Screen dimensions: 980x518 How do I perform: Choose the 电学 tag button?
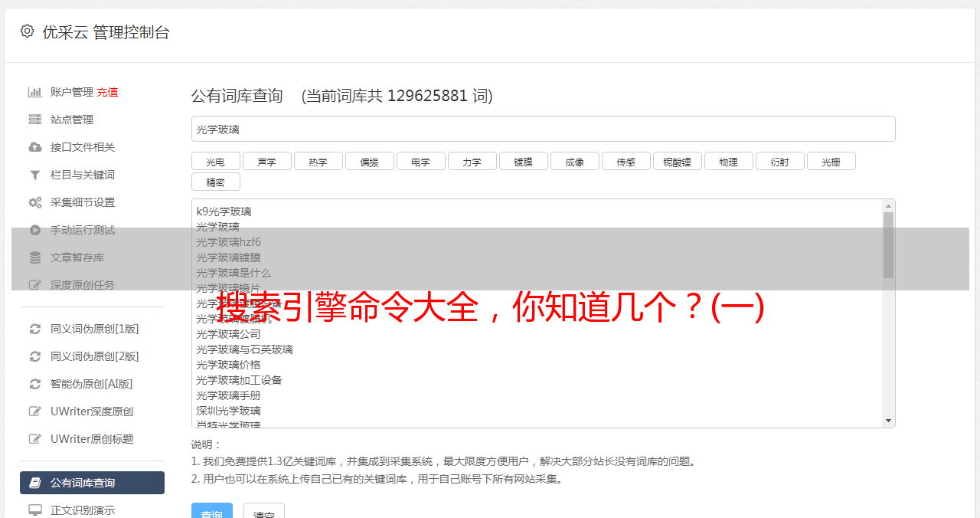pos(420,161)
